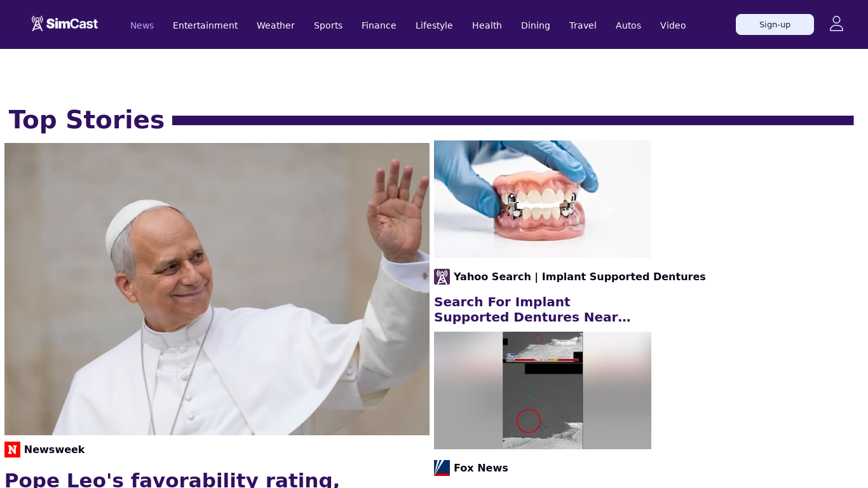
Task: Click the Newsweek source icon
Action: tap(12, 449)
